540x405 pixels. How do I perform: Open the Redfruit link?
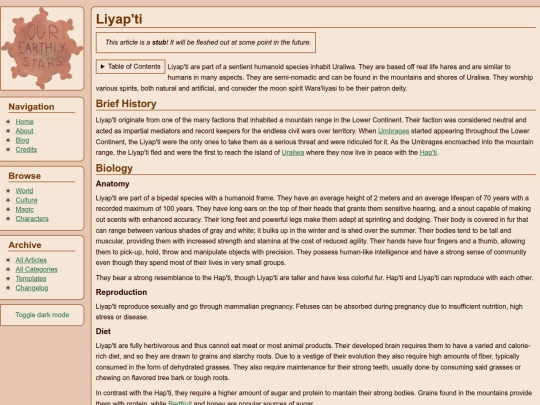click(x=180, y=403)
